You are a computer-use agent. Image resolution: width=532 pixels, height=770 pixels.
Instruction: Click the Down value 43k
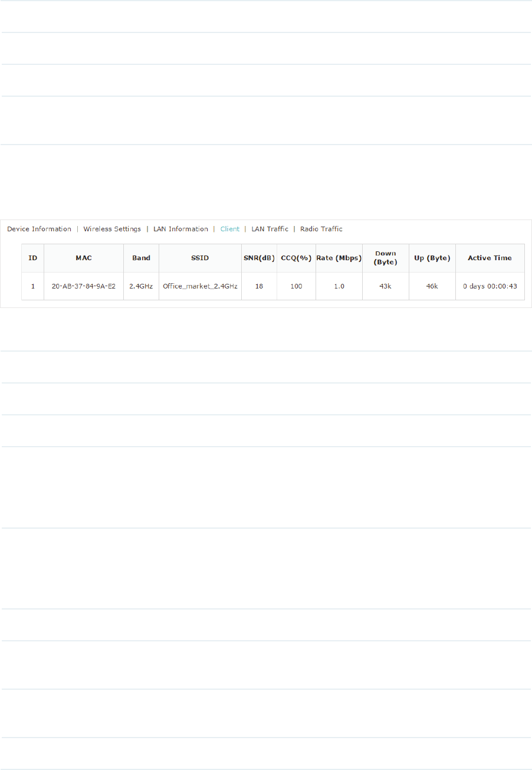pyautogui.click(x=386, y=286)
